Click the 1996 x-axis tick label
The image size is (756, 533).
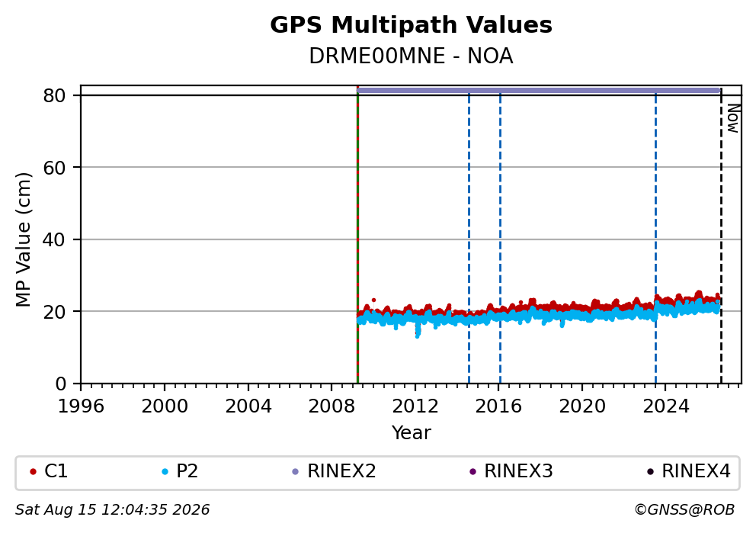tap(81, 406)
